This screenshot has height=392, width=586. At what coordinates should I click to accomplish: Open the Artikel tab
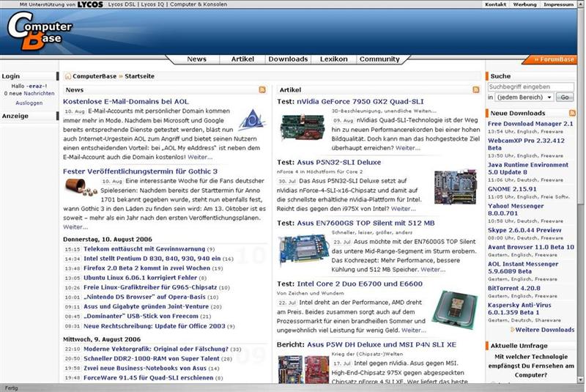pyautogui.click(x=242, y=59)
